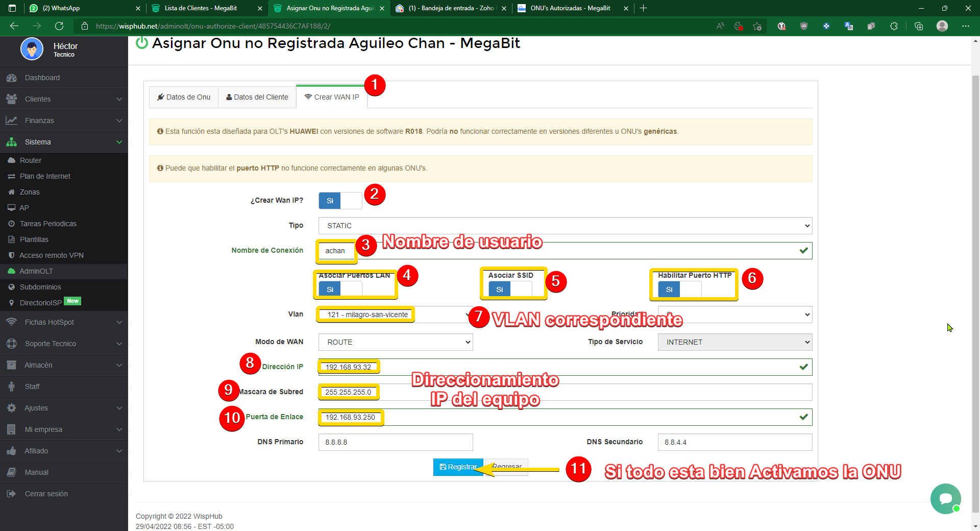Open the Tipo STATIC dropdown
Image resolution: width=980 pixels, height=531 pixels.
[x=565, y=226]
